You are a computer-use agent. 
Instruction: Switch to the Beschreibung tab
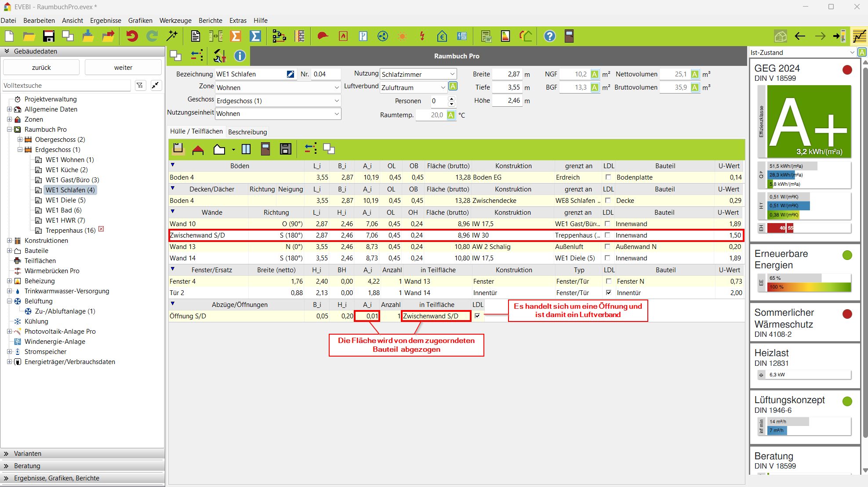pyautogui.click(x=247, y=132)
